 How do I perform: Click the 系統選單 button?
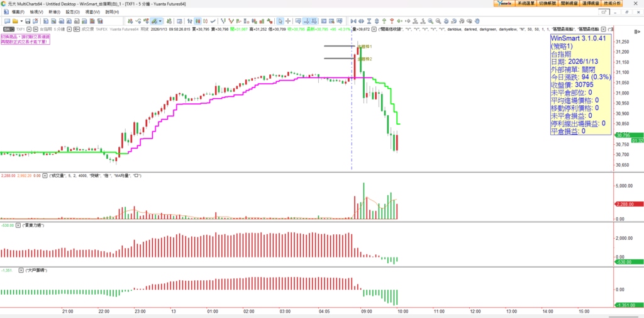pos(525,4)
